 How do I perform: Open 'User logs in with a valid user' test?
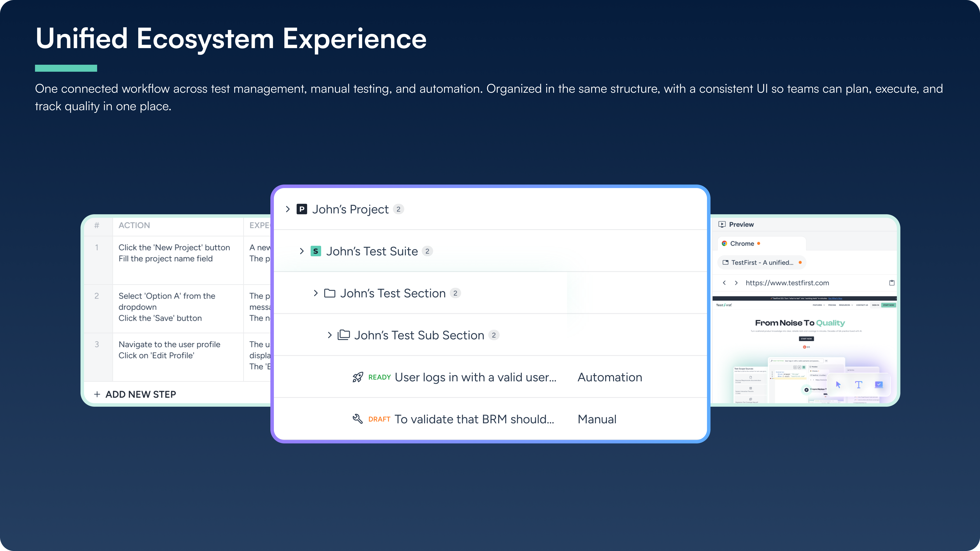pos(475,377)
